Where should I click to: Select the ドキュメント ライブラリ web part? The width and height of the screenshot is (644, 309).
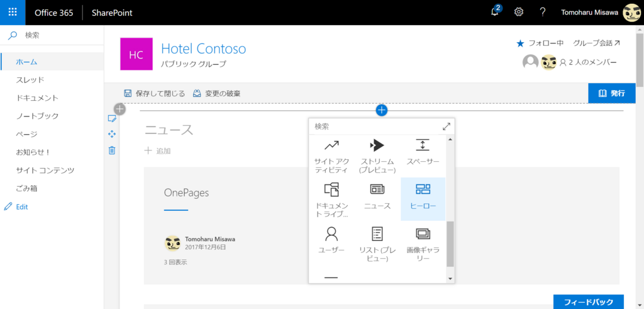point(331,199)
